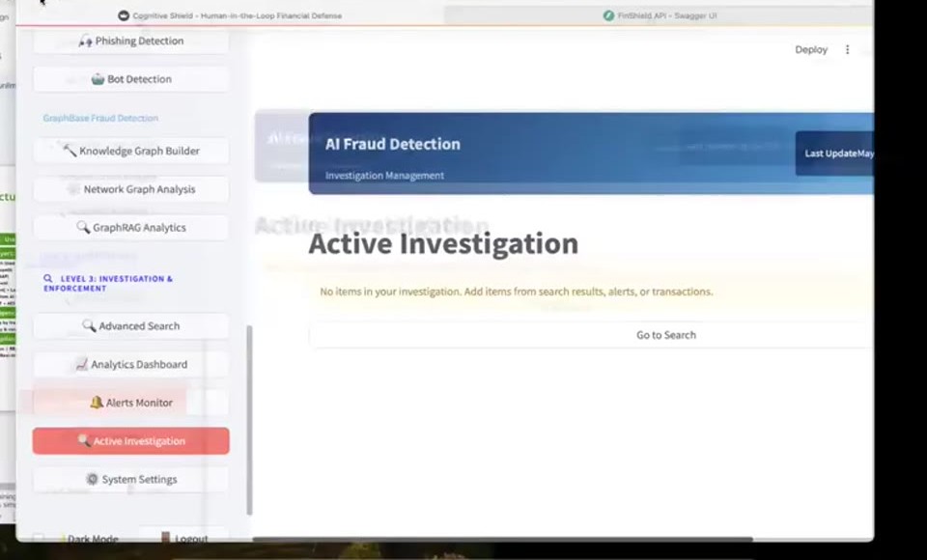Click the magnifier icon on Advanced Search
Screen dimensions: 927x560
click(x=89, y=325)
